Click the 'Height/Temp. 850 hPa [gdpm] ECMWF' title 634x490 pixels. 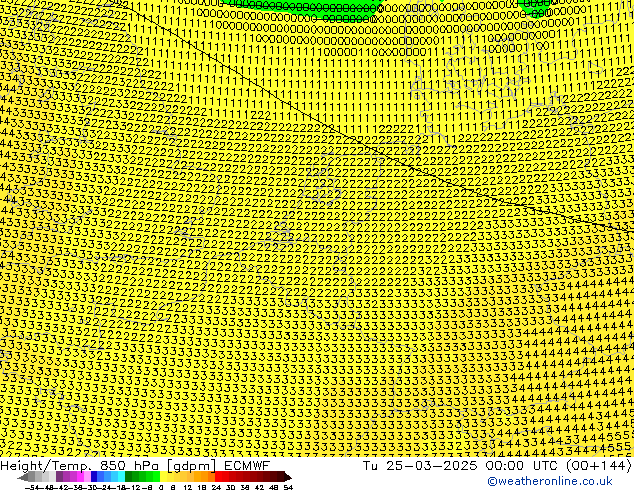pos(135,466)
